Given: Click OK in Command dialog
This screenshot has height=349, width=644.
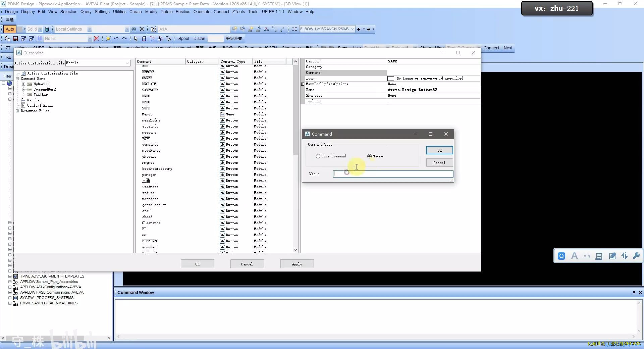Looking at the screenshot, I should [439, 150].
